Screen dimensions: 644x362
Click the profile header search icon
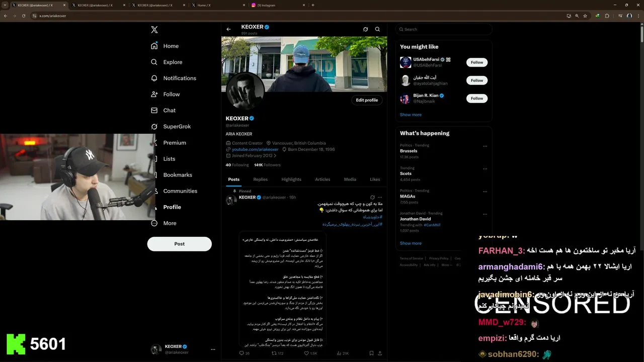tap(377, 29)
